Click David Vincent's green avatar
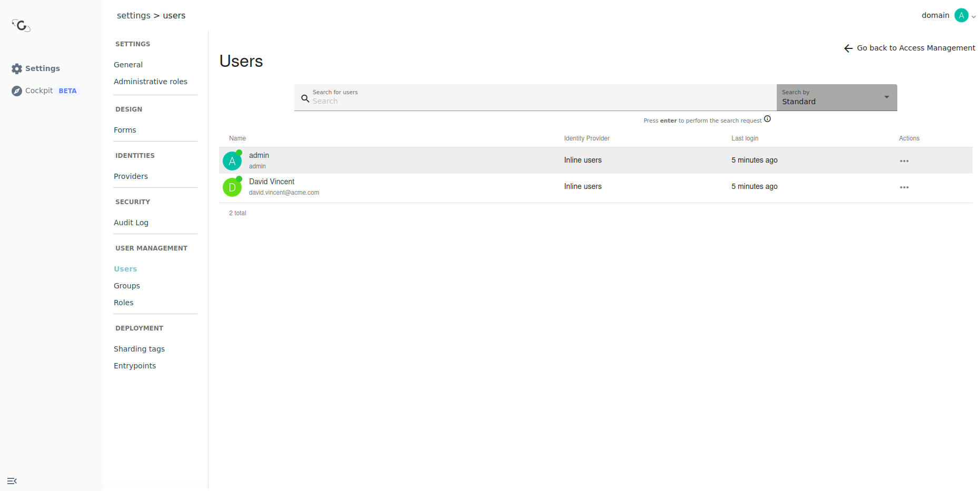This screenshot has width=980, height=491. pos(232,187)
